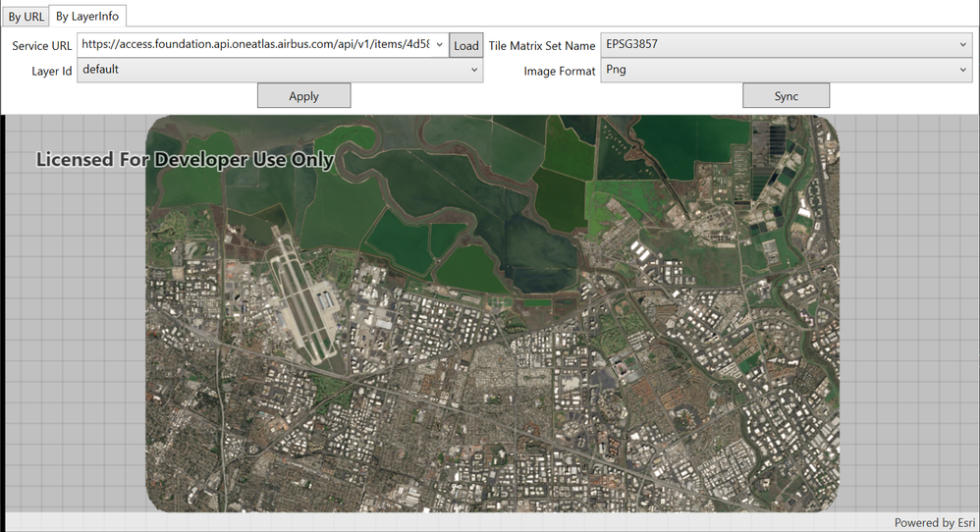Expand the Service URL dropdown arrow
The width and height of the screenshot is (980, 532).
[x=439, y=44]
